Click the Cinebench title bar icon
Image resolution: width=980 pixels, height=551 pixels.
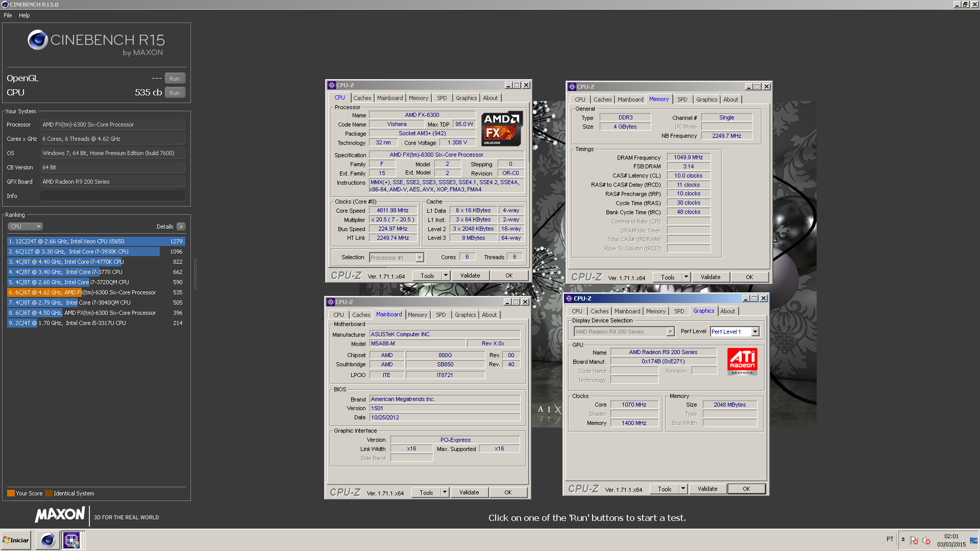tap(5, 5)
